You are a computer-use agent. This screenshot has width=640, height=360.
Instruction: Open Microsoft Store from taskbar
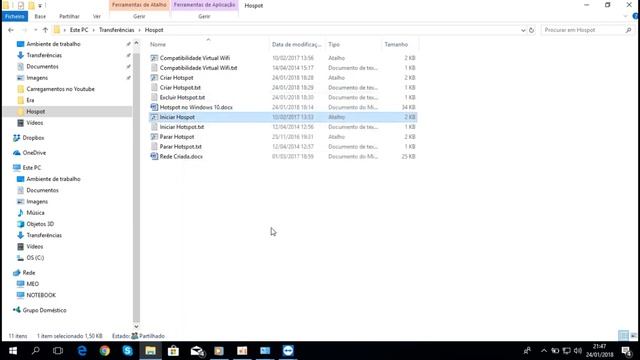point(173,351)
